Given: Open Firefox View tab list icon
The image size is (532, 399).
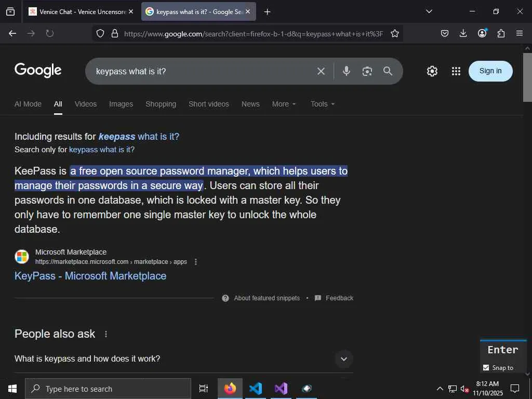Looking at the screenshot, I should click(x=10, y=11).
